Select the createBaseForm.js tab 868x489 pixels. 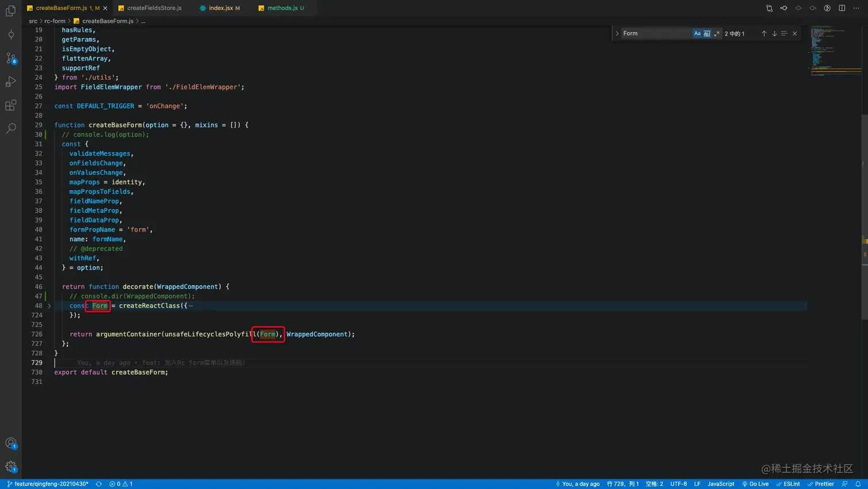[61, 8]
